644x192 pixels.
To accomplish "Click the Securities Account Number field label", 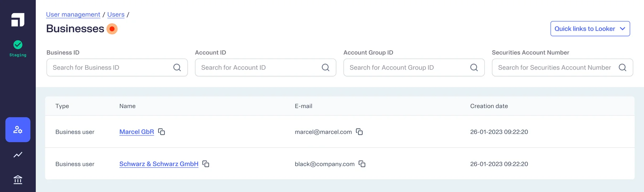I will (x=530, y=52).
